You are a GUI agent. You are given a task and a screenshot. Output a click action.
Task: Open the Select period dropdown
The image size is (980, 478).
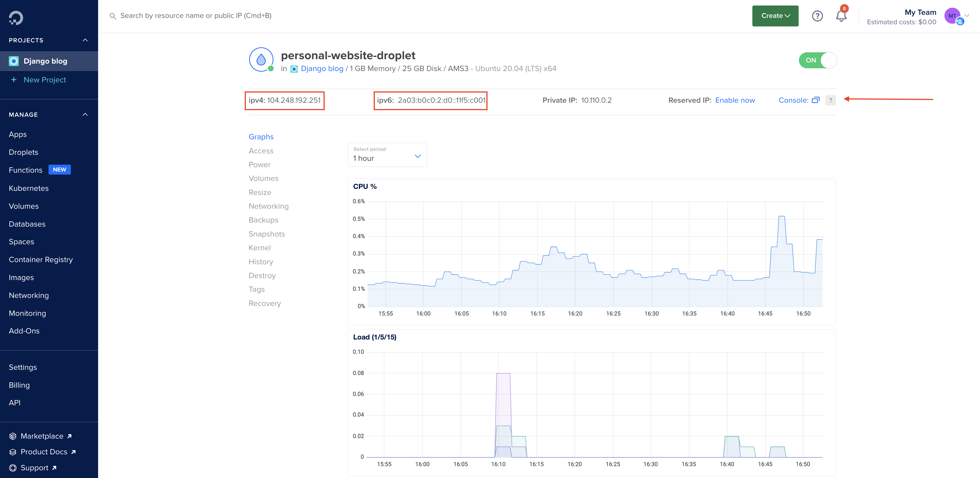click(387, 155)
